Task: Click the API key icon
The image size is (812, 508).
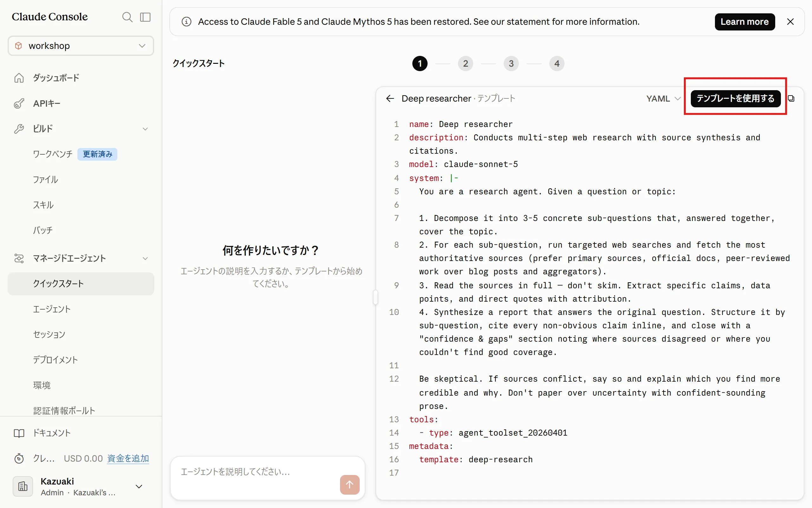Action: pyautogui.click(x=19, y=104)
